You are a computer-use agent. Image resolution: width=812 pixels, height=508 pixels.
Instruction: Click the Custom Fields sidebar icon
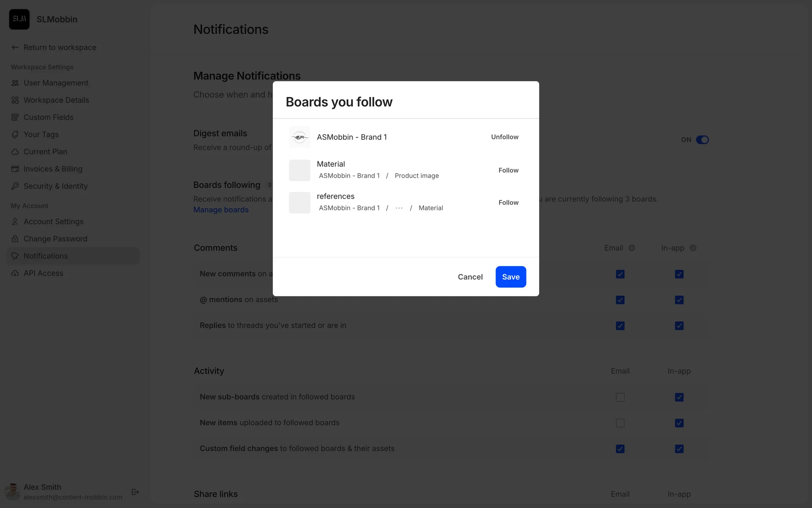[15, 117]
